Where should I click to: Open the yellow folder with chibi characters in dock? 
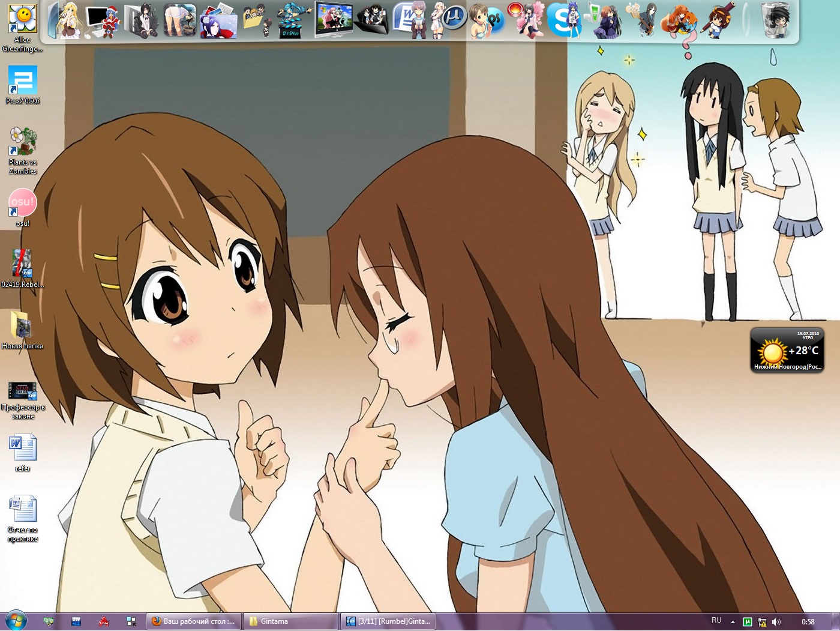coord(258,21)
